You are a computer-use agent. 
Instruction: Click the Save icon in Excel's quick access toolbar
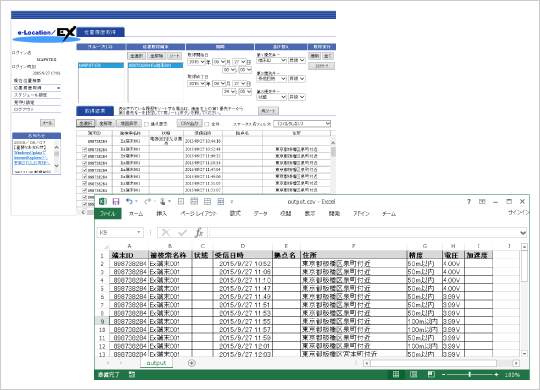116,202
